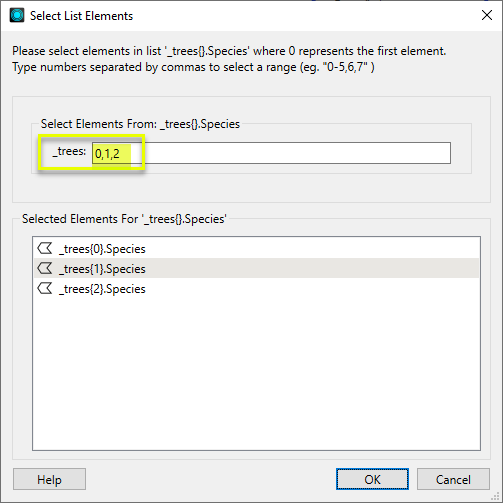Click the list attribute icon beside _trees{1}.Species

[x=45, y=268]
